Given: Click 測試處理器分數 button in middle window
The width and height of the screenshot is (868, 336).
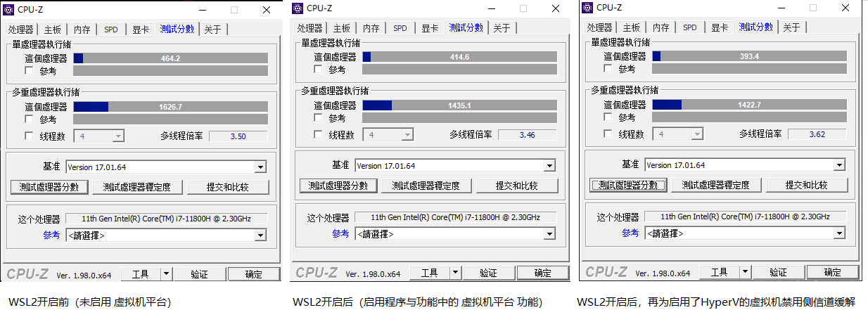Looking at the screenshot, I should (339, 186).
